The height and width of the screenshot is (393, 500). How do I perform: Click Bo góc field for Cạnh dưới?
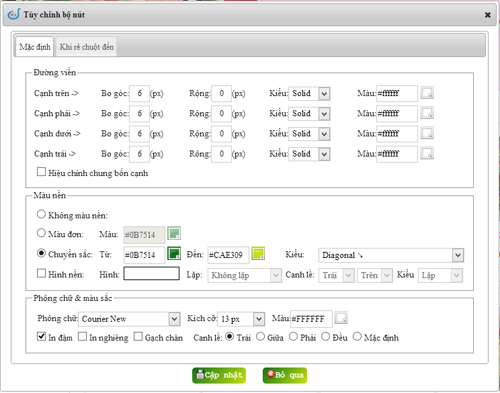click(x=139, y=134)
